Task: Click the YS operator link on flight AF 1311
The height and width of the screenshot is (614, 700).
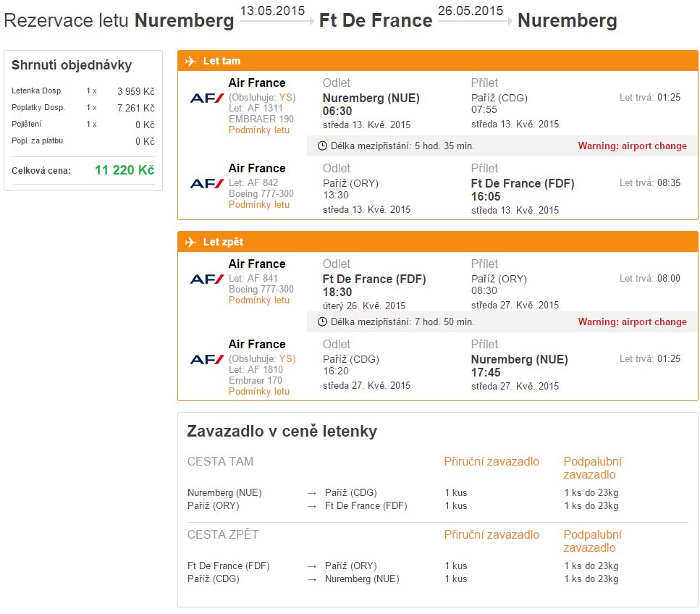Action: tap(285, 97)
